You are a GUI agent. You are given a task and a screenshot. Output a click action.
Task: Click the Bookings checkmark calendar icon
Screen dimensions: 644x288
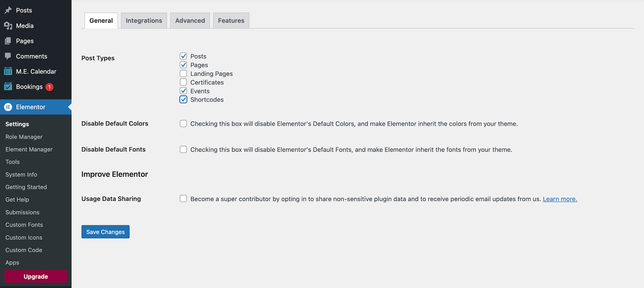click(x=8, y=87)
